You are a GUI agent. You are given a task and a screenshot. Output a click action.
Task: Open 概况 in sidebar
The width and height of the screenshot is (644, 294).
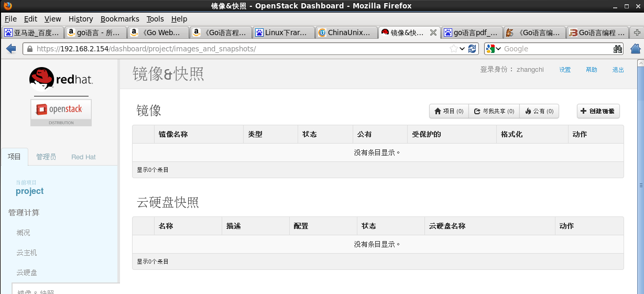(x=23, y=233)
